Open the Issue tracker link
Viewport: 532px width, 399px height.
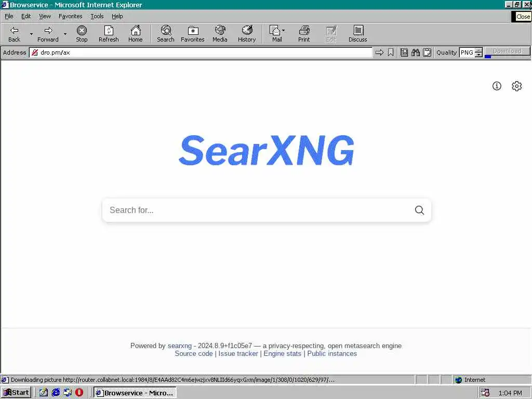pos(238,353)
